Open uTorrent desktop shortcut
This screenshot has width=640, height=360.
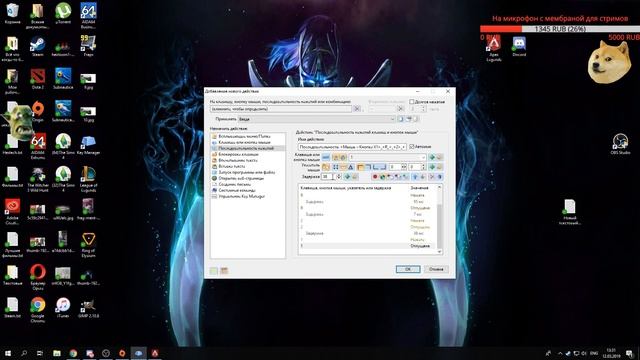click(x=63, y=13)
